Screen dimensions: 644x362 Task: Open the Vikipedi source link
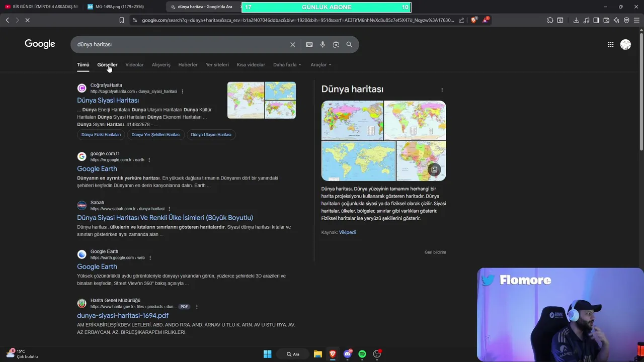pos(347,232)
